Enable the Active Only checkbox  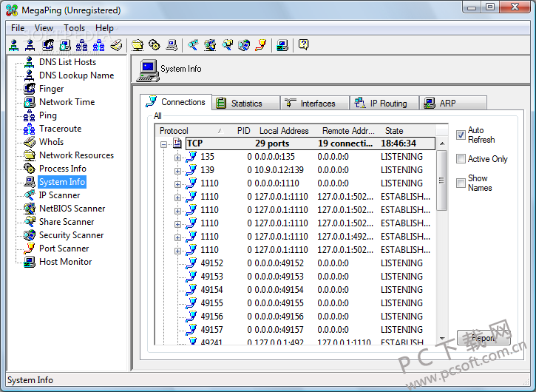461,159
